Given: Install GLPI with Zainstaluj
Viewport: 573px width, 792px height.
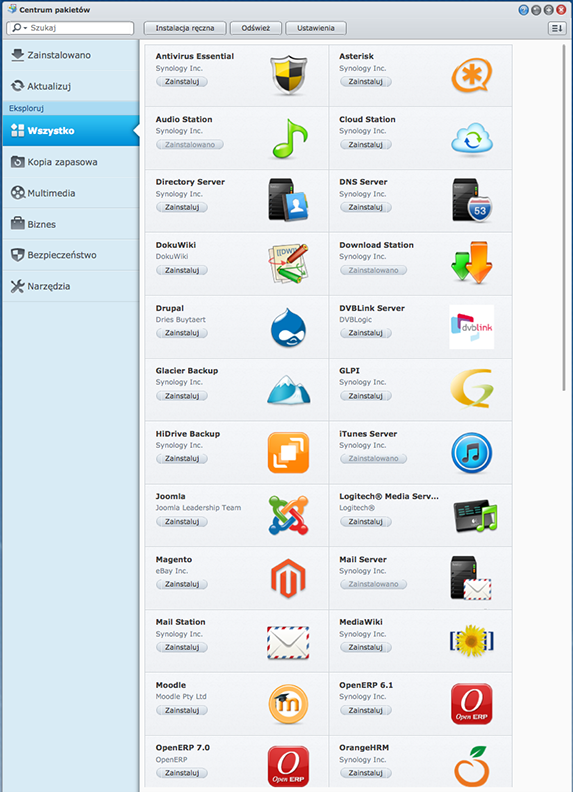Looking at the screenshot, I should [x=365, y=397].
